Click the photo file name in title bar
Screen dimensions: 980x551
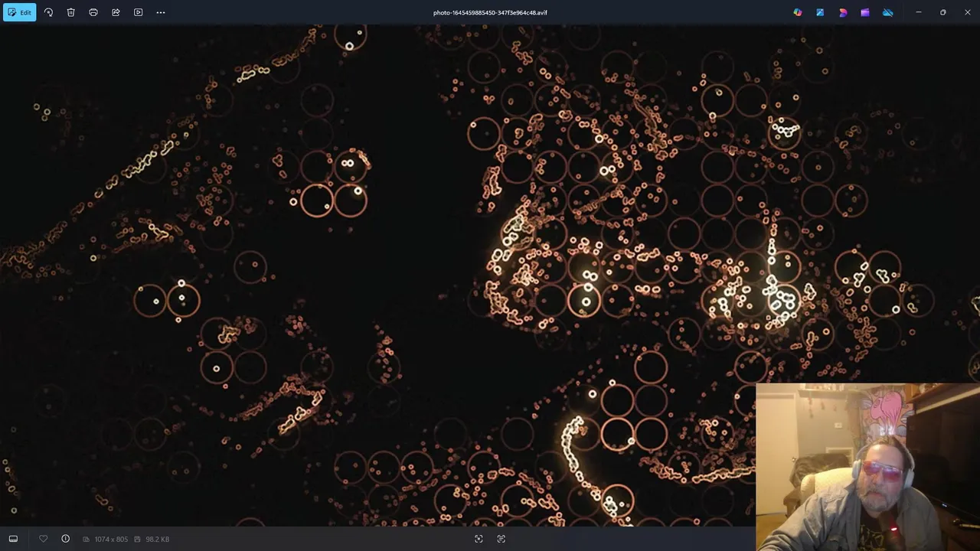coord(490,12)
